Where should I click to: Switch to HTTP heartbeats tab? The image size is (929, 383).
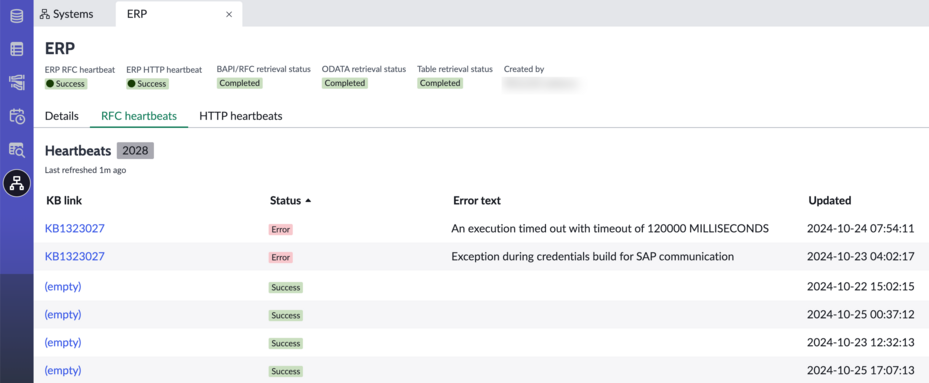(241, 116)
